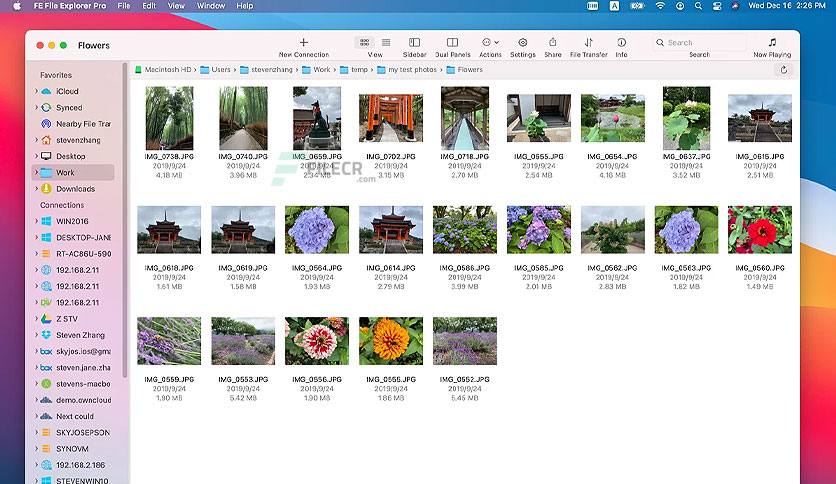Open Dual Panels layout
The image size is (836, 484).
452,43
